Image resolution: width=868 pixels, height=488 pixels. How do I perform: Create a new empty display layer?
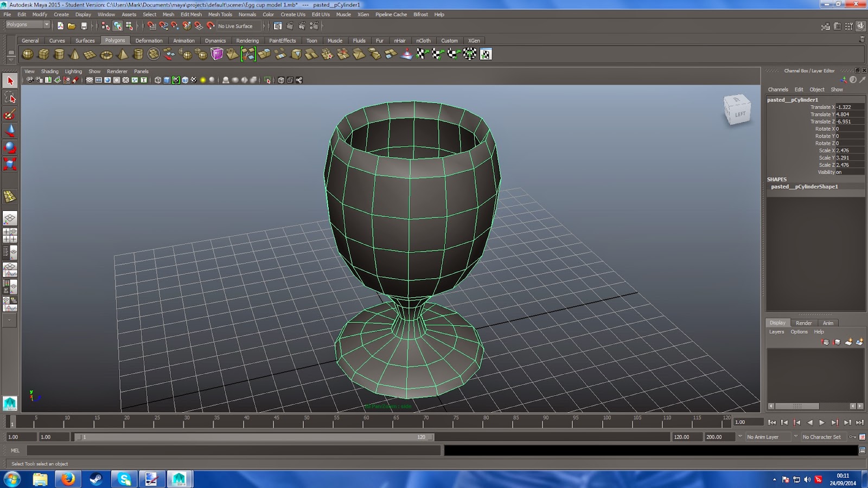[848, 342]
